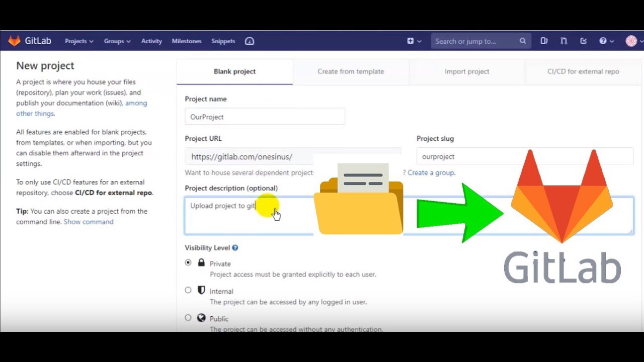Image resolution: width=644 pixels, height=362 pixels.
Task: Open the 'among other things' link
Action: pos(82,108)
